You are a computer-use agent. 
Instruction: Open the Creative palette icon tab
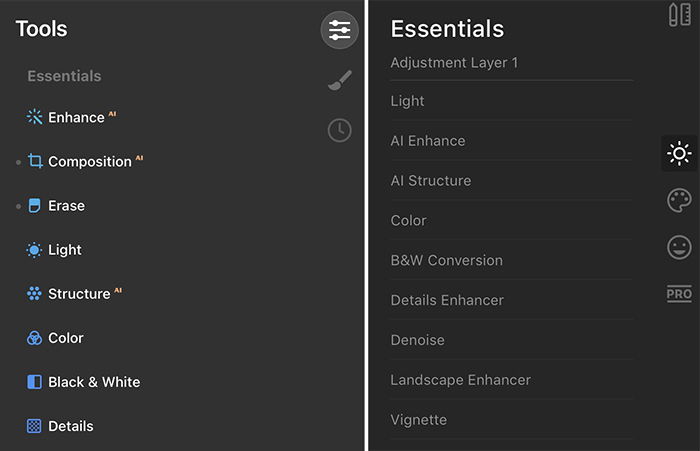click(x=679, y=200)
